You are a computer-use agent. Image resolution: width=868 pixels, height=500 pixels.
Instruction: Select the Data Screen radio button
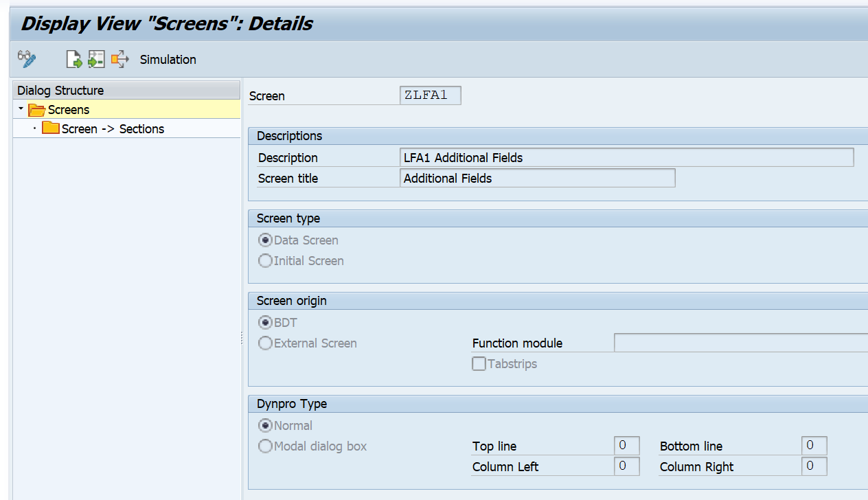[265, 240]
